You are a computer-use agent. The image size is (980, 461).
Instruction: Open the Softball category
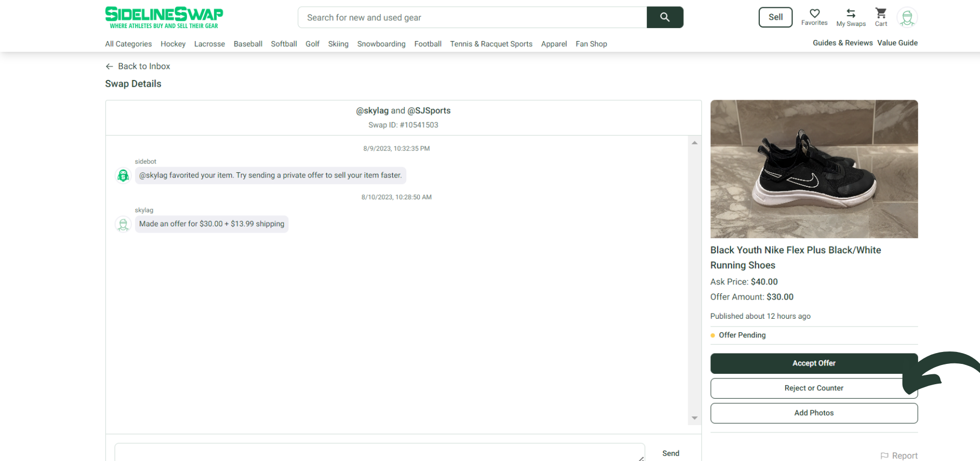pos(284,44)
